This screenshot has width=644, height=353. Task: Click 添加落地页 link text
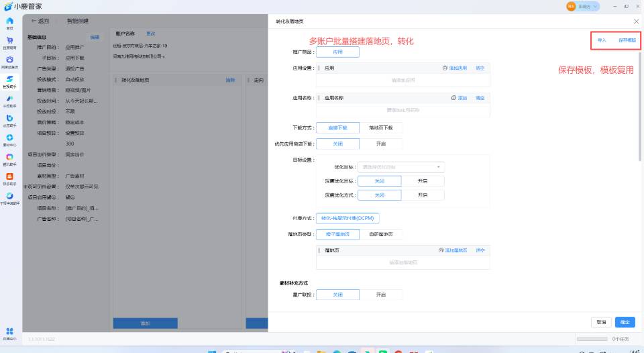[456, 250]
